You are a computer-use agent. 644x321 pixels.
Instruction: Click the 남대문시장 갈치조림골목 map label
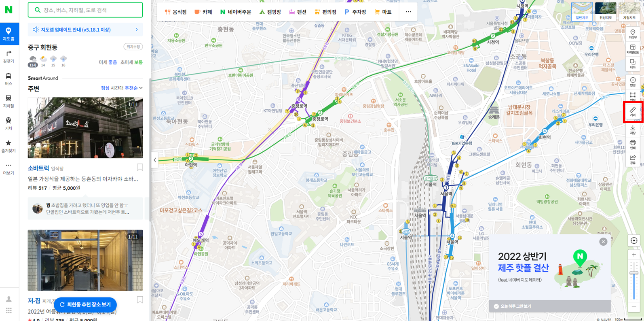pos(519,110)
